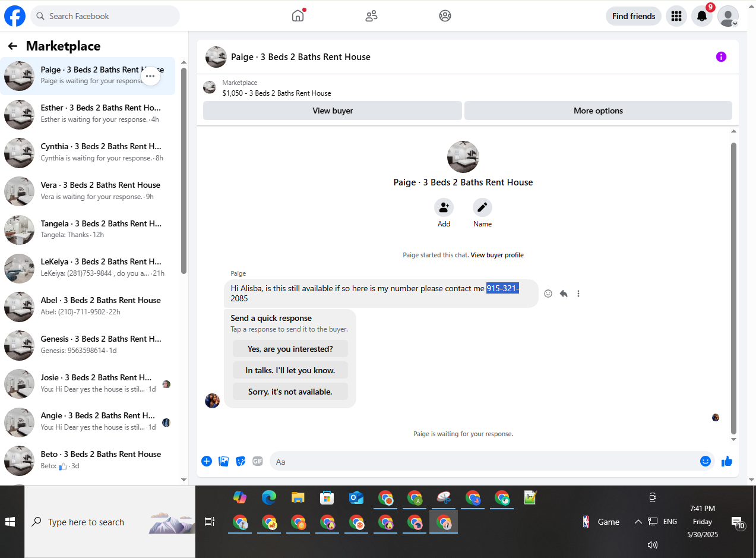Click the ENG language indicator
756x558 pixels.
670,522
